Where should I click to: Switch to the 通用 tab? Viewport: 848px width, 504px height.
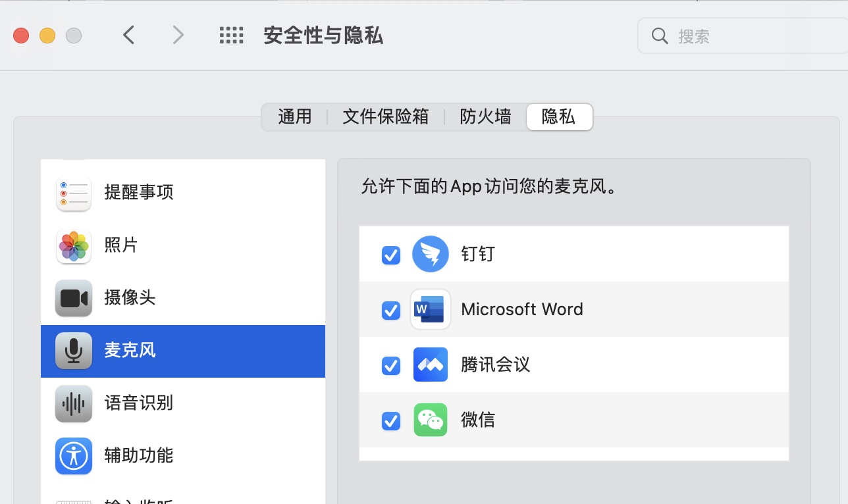295,117
